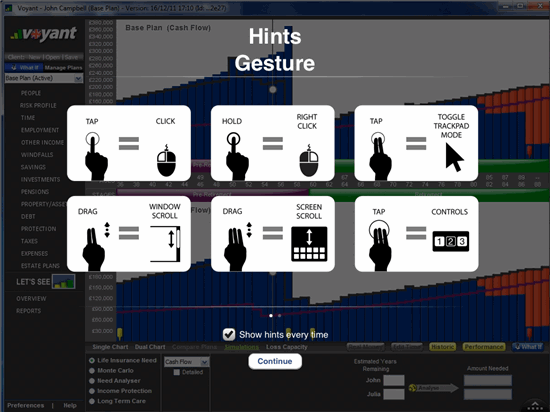This screenshot has height=412, width=550.
Task: Switch to Single Chart tab
Action: tap(110, 347)
